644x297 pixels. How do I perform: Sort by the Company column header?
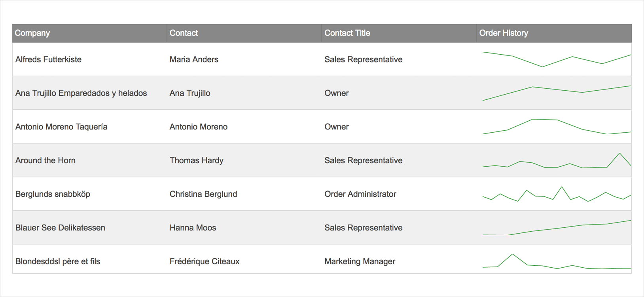90,33
